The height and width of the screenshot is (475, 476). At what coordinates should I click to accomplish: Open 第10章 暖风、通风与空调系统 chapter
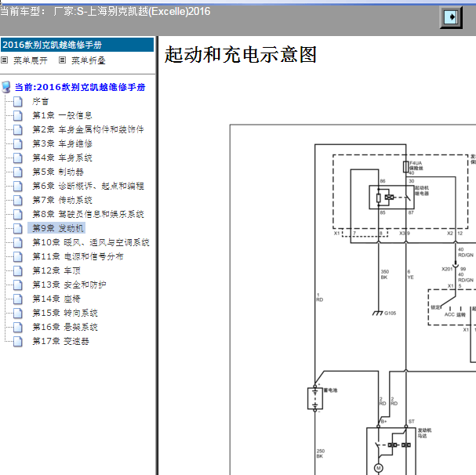(91, 242)
